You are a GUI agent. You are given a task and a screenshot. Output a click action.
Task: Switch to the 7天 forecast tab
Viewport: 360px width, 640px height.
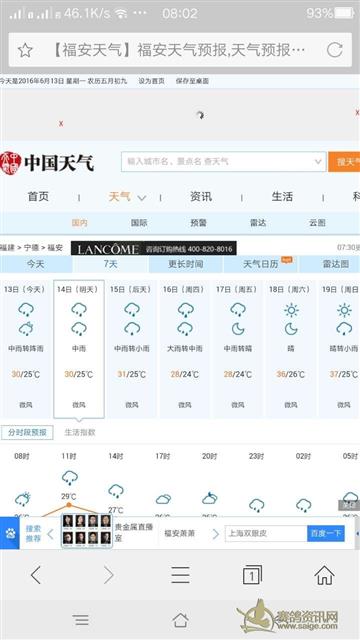point(111,264)
